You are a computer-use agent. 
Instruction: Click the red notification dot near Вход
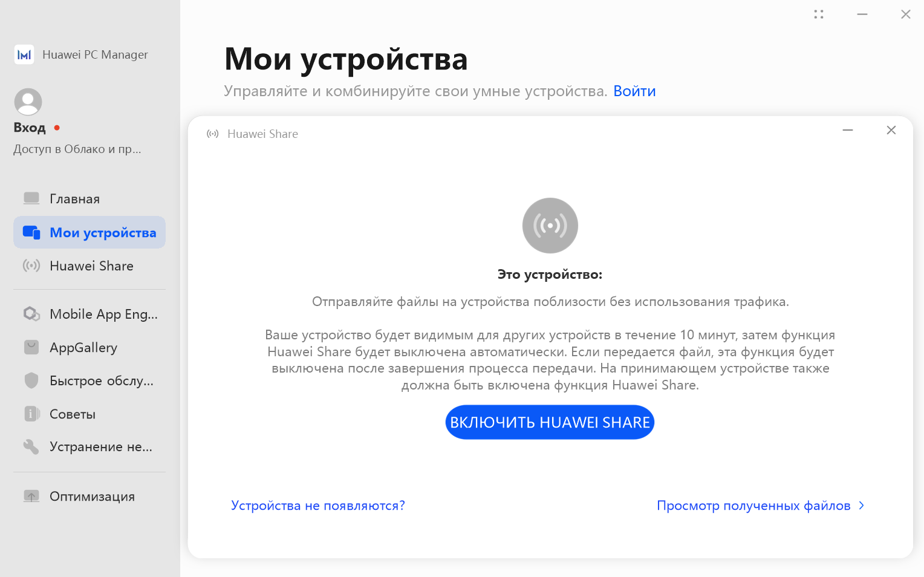tap(57, 128)
